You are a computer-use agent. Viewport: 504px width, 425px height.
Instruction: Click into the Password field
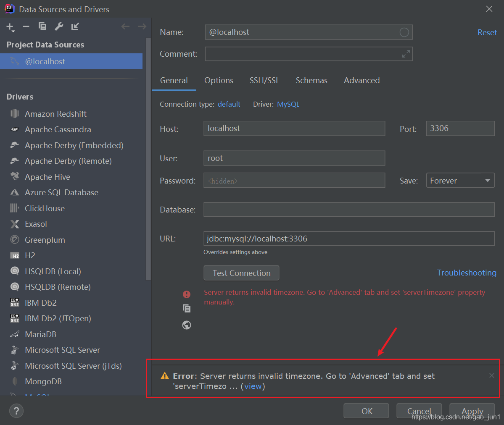tap(294, 181)
